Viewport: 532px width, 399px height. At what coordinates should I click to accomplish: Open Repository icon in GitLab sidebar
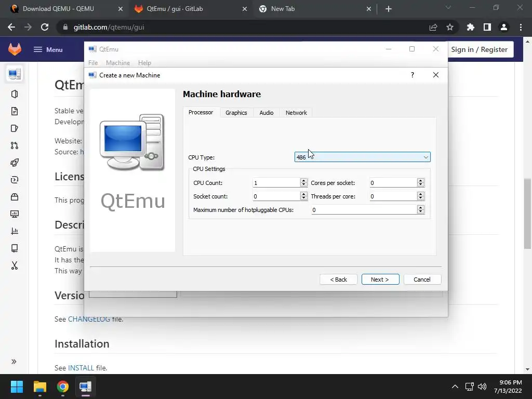pyautogui.click(x=15, y=111)
